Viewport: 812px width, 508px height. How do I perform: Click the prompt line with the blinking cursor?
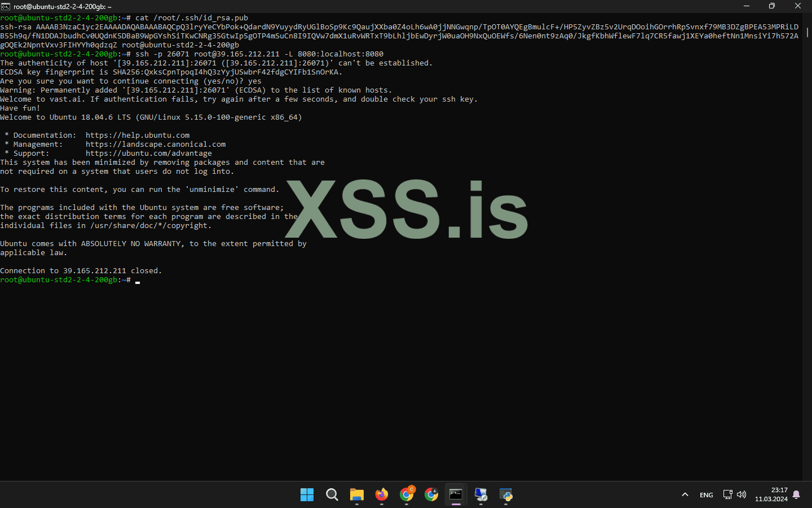point(70,279)
